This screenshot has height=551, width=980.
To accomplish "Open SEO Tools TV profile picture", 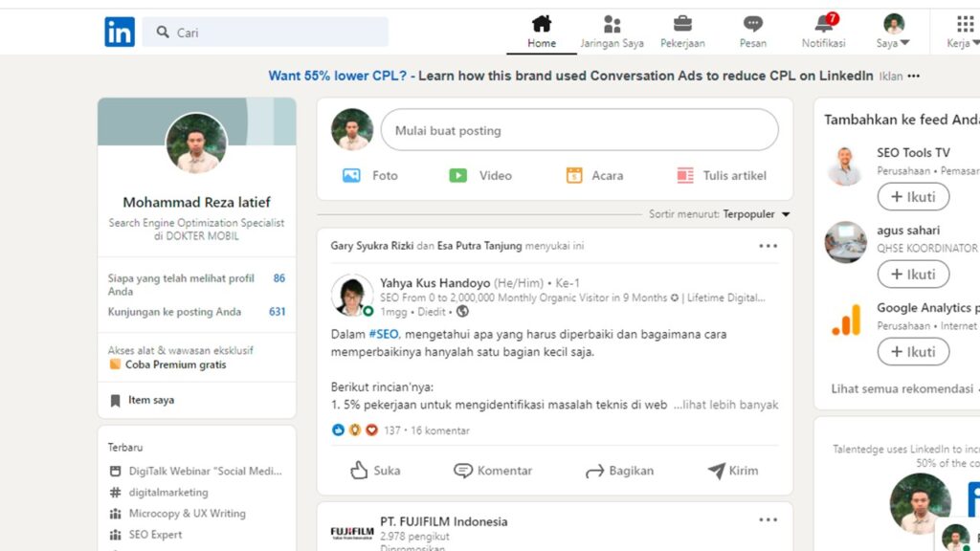I will [845, 165].
